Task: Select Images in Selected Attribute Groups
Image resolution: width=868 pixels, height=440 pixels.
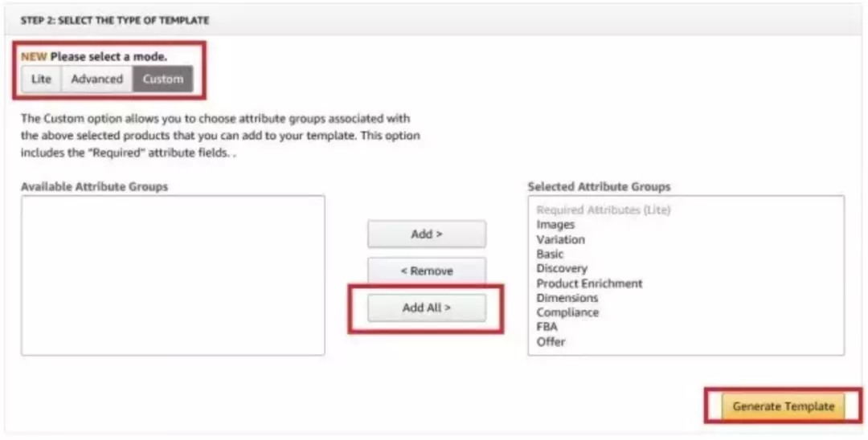Action: pyautogui.click(x=555, y=225)
